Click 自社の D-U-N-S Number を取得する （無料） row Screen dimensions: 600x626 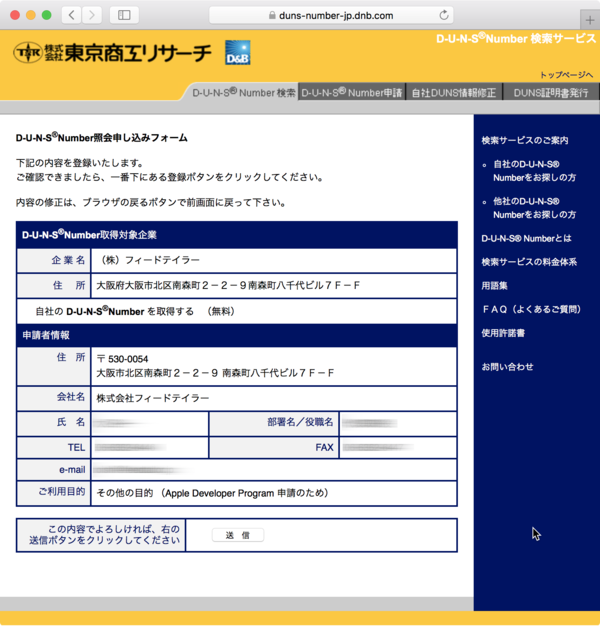tap(237, 311)
